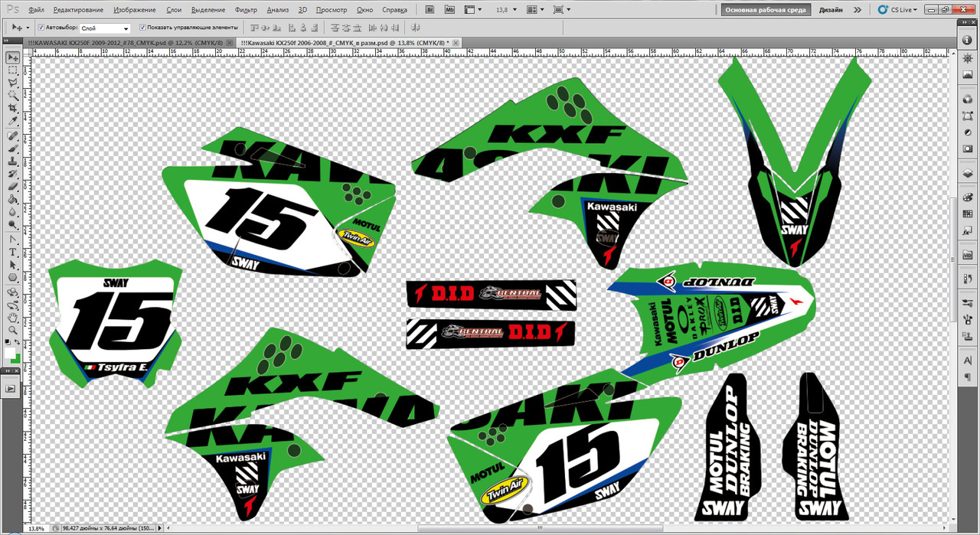Click the green background color swatch
The width and height of the screenshot is (980, 535).
(x=18, y=360)
